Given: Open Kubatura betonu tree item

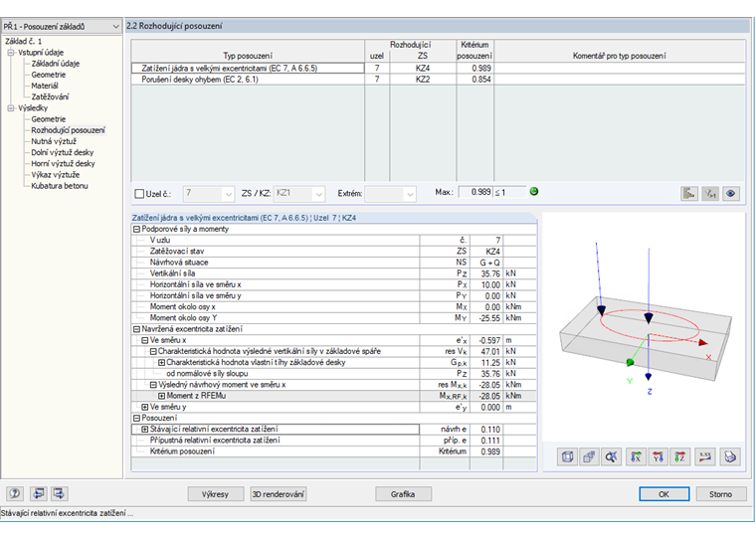Looking at the screenshot, I should coord(60,186).
